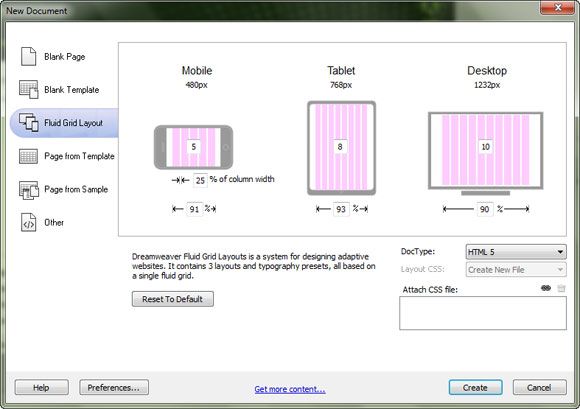580x409 pixels.
Task: Click the Desktop monitor layout preview
Action: coord(486,153)
